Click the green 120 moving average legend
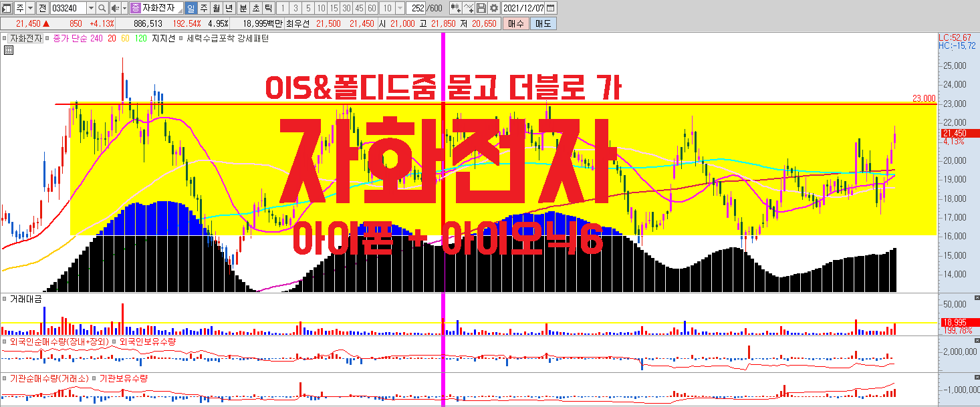 pos(141,39)
